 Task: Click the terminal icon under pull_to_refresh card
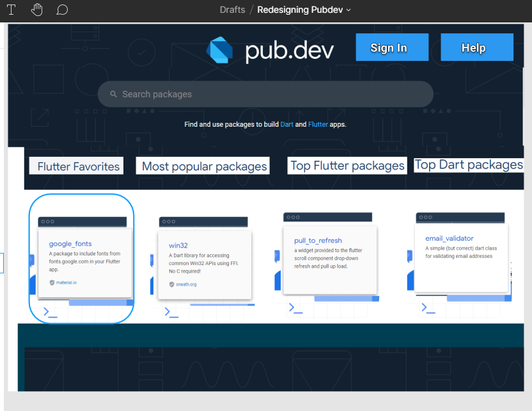coord(295,307)
